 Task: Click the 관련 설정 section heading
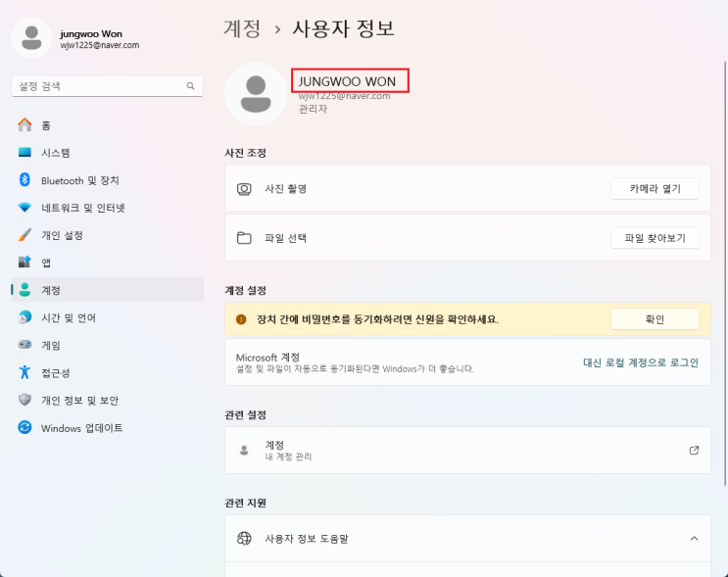(245, 415)
